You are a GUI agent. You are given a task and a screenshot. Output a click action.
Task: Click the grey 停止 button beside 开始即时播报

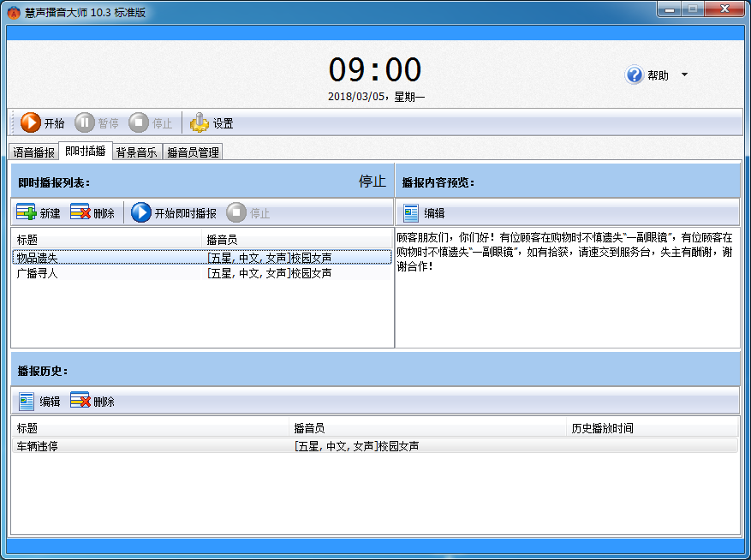click(x=248, y=212)
